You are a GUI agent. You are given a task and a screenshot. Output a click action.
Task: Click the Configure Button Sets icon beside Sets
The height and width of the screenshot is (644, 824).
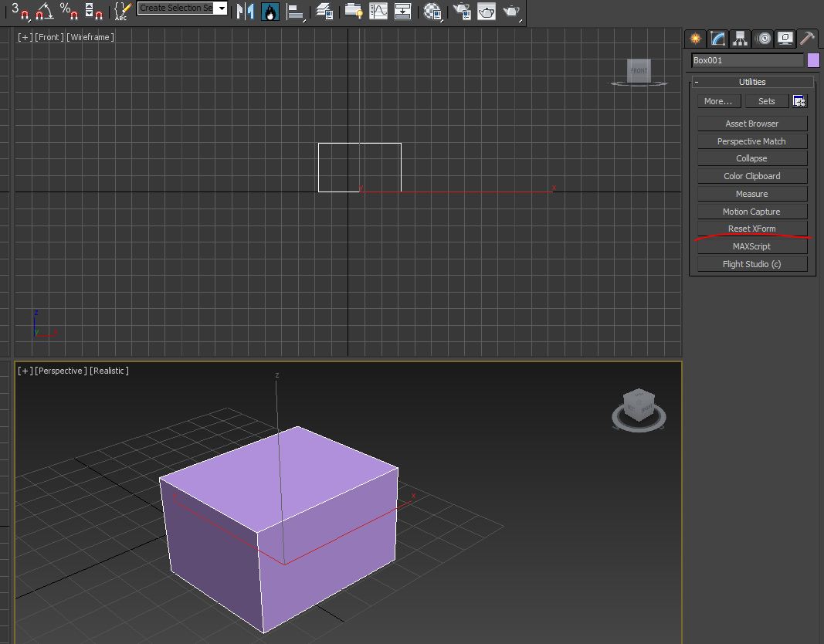(x=799, y=101)
